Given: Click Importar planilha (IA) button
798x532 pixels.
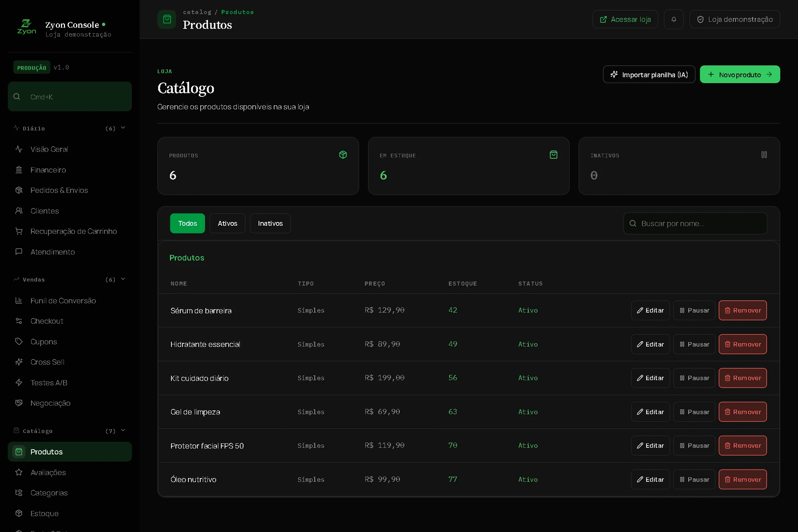Looking at the screenshot, I should (x=649, y=75).
